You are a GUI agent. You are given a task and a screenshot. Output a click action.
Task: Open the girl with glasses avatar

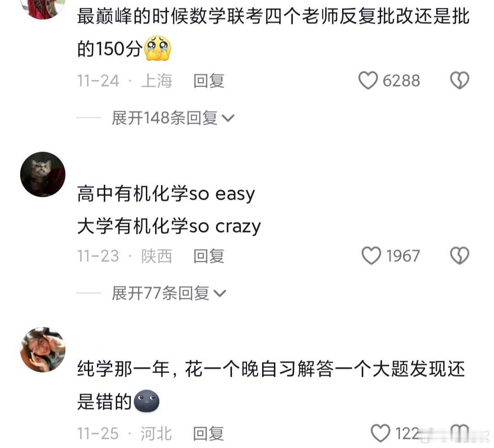(43, 350)
